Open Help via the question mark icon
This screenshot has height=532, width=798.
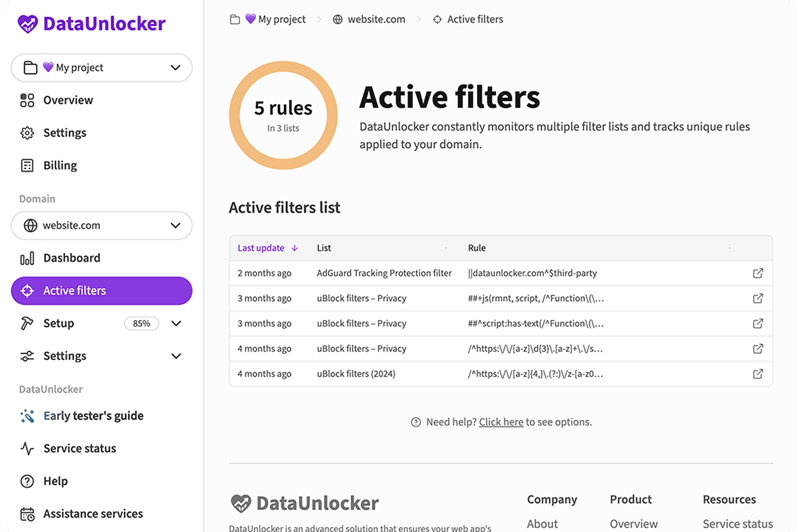27,481
